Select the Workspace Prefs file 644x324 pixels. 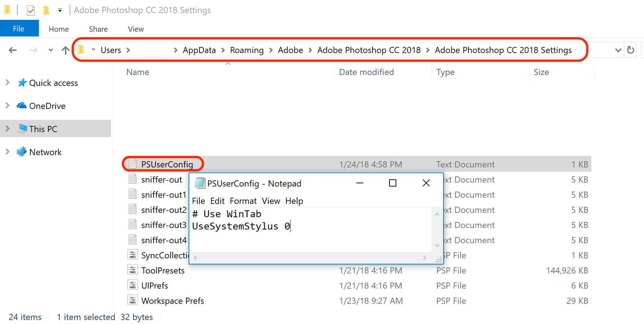tap(172, 301)
